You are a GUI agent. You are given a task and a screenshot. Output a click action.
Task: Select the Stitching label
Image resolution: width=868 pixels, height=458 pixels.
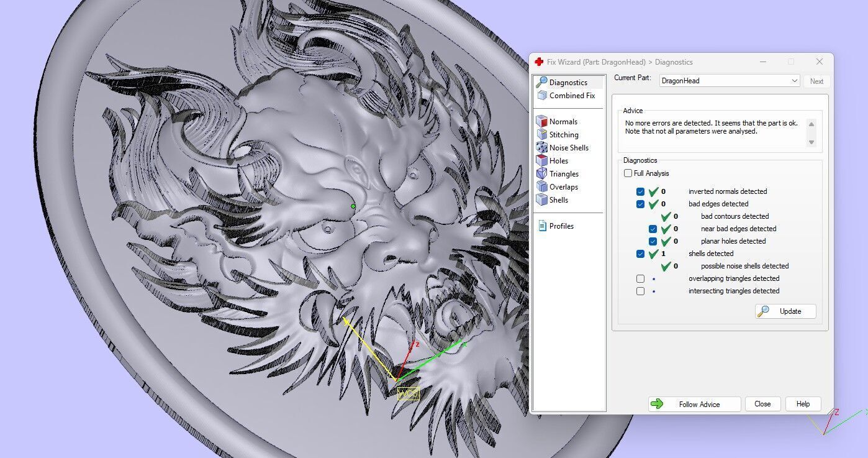564,134
